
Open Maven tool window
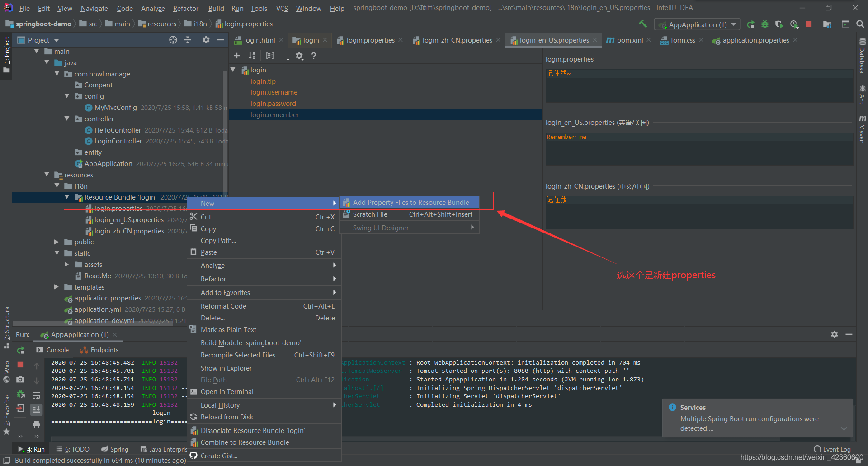coord(862,129)
